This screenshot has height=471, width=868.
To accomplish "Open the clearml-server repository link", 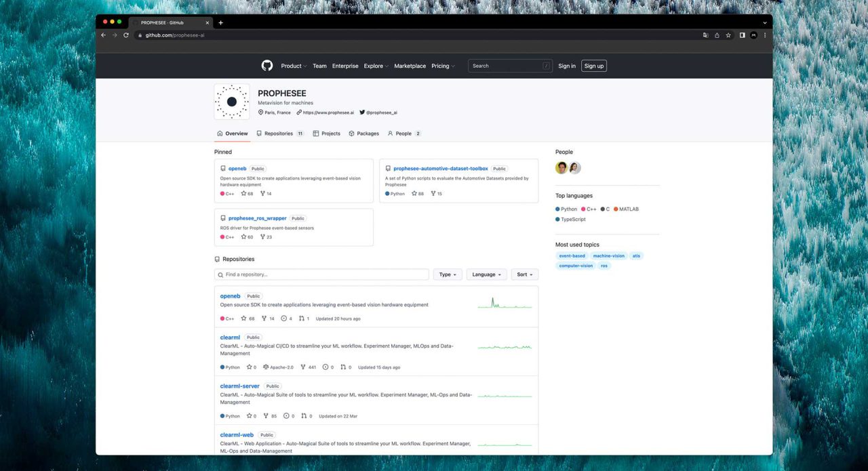I will pos(239,386).
